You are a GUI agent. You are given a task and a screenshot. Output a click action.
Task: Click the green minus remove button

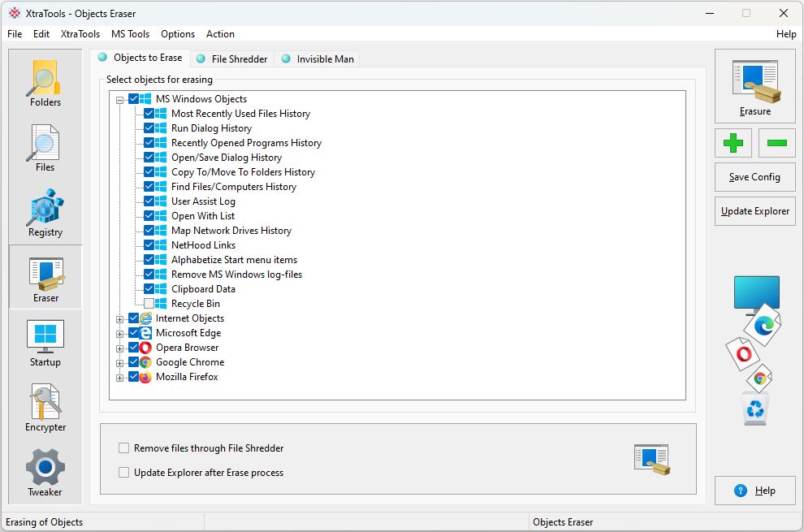pyautogui.click(x=776, y=143)
